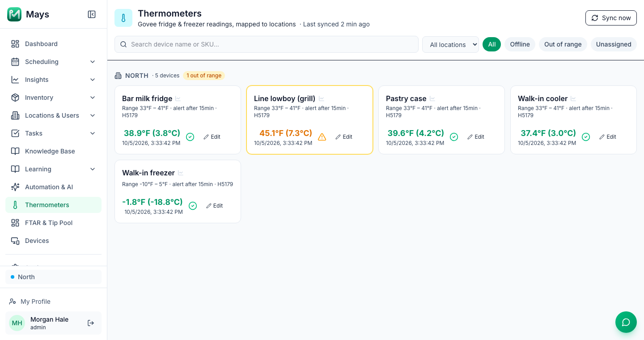The height and width of the screenshot is (340, 644).
Task: Open Knowledge Base page
Action: pyautogui.click(x=54, y=151)
